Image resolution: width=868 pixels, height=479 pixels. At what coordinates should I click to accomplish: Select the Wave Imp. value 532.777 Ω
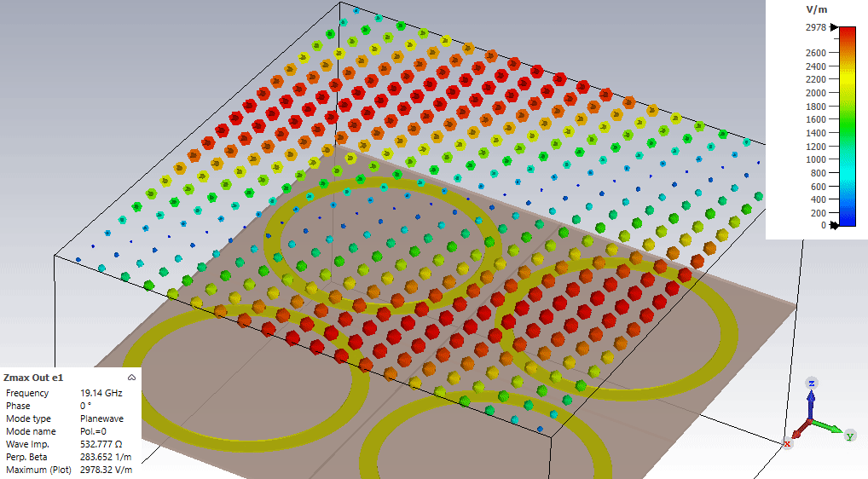coord(101,444)
